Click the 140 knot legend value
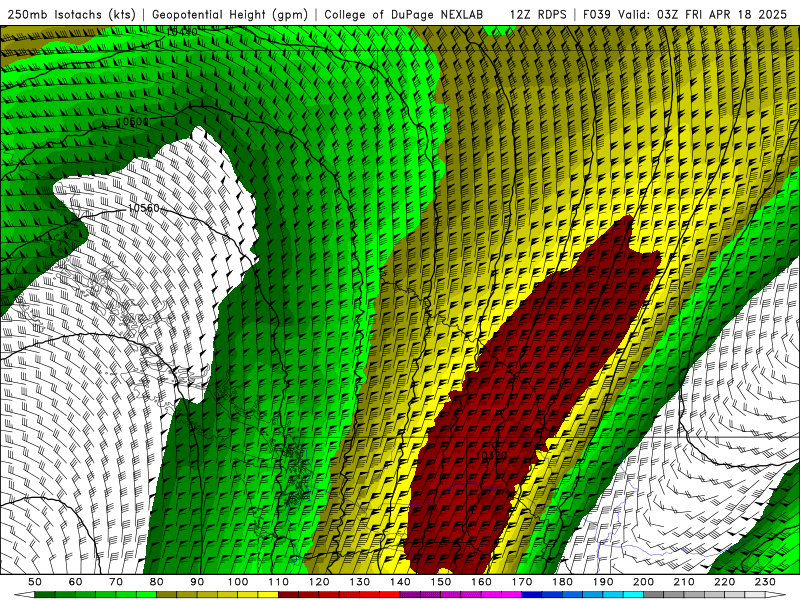Viewport: 800px width, 600px height. click(400, 582)
